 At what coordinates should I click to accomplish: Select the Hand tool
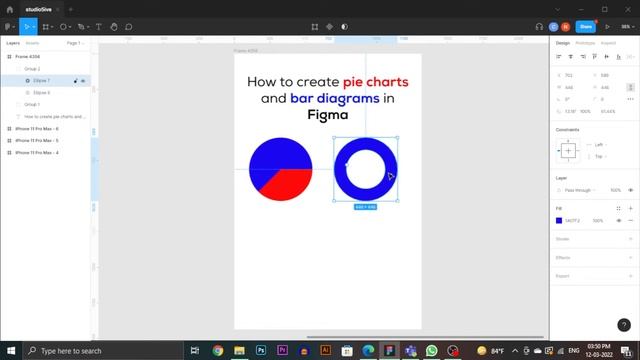click(114, 27)
